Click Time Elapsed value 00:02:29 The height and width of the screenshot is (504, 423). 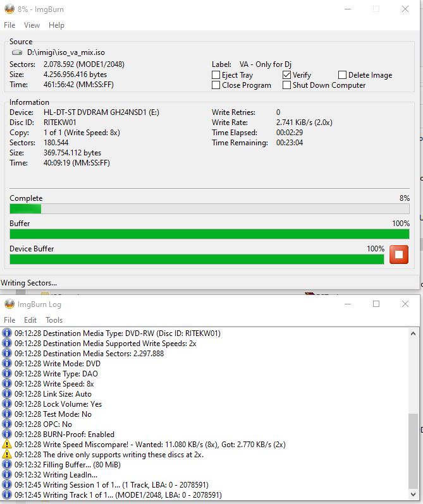tap(290, 133)
